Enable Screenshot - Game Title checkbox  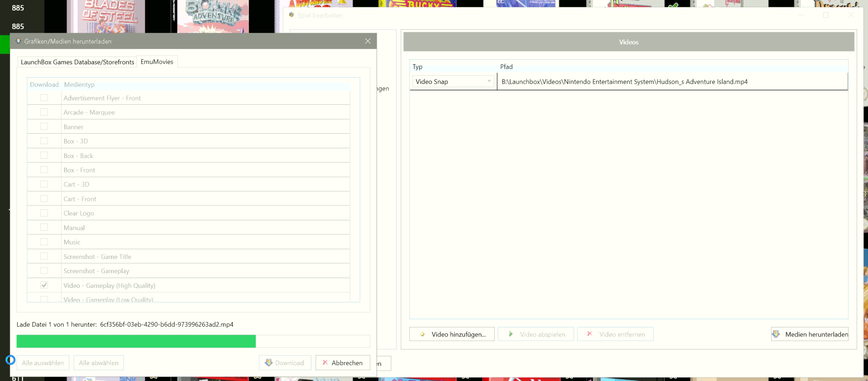44,256
